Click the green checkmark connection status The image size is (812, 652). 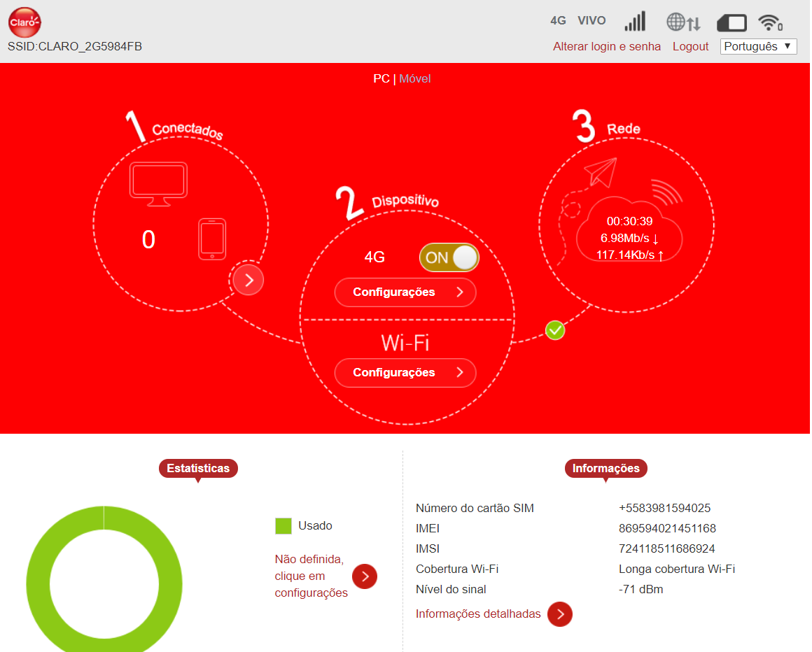555,330
